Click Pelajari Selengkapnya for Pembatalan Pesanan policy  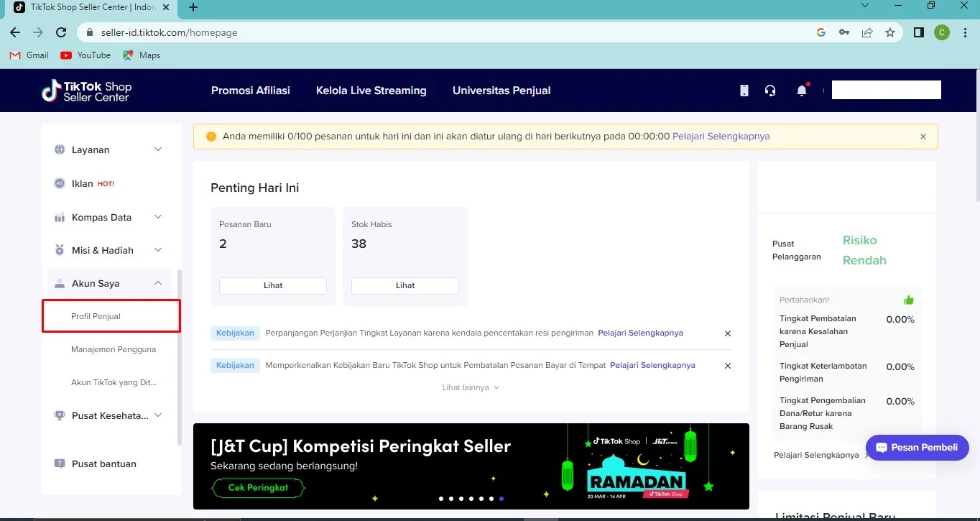(x=652, y=365)
